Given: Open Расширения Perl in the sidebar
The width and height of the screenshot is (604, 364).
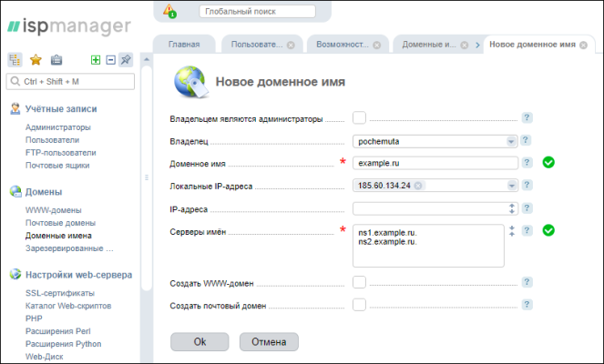Looking at the screenshot, I should click(58, 331).
